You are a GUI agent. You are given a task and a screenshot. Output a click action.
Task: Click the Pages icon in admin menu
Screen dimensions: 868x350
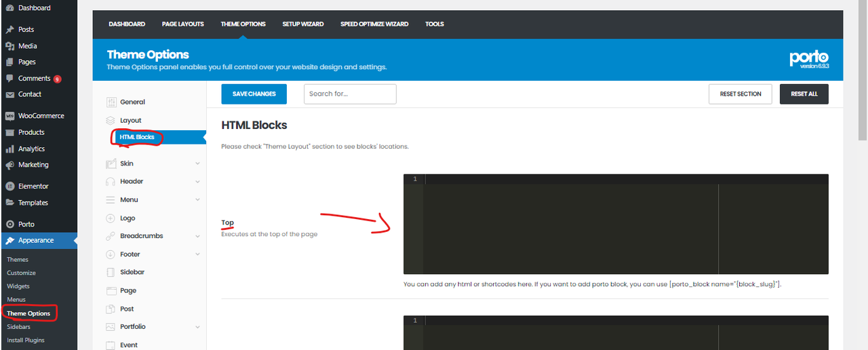[x=9, y=62]
